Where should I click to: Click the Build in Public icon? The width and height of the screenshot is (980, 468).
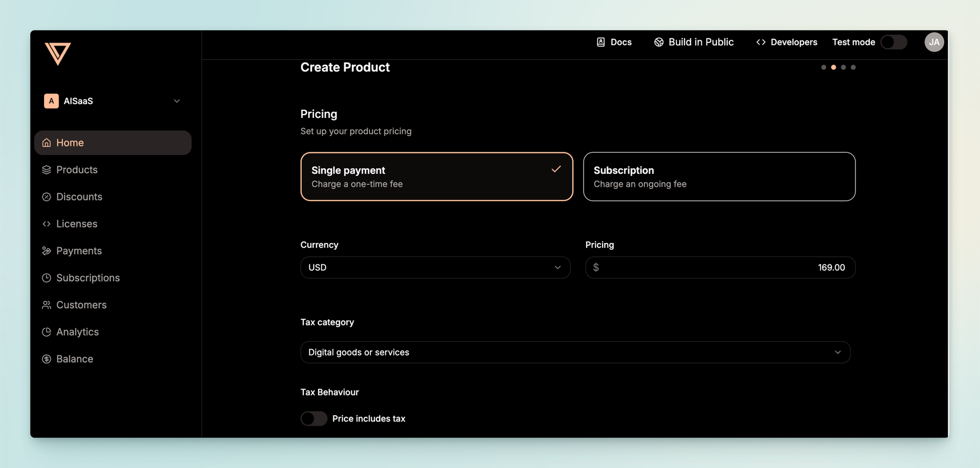click(659, 42)
